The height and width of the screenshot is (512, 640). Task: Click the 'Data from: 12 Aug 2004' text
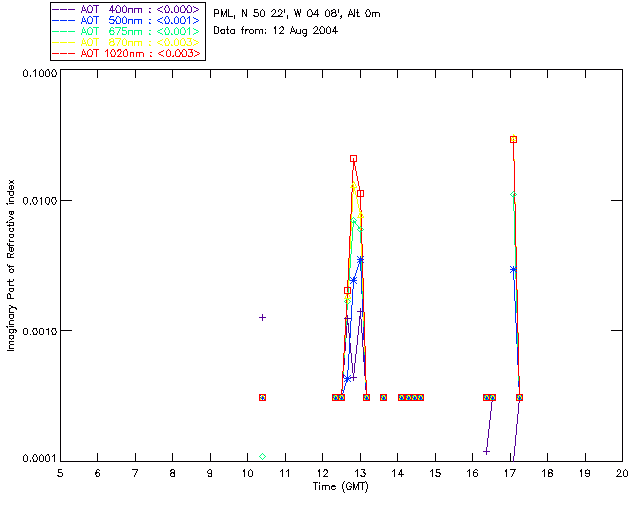276,31
